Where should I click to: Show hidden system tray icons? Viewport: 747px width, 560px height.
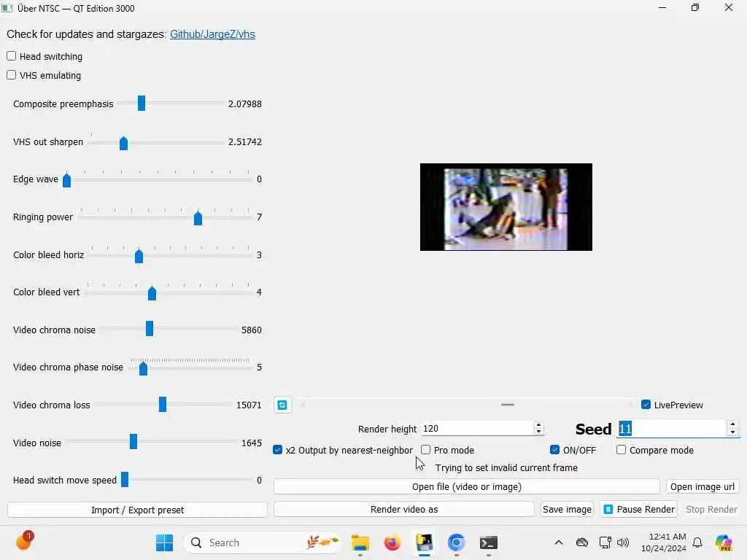coord(559,542)
